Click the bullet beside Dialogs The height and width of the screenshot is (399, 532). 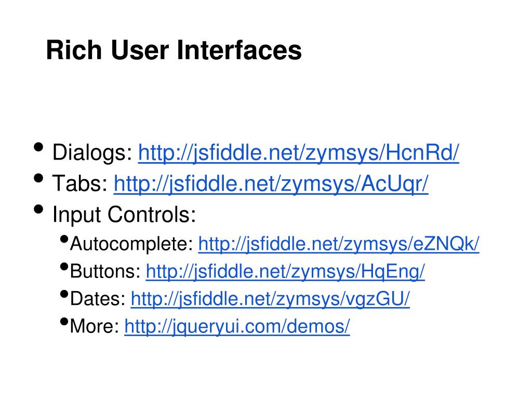coord(38,147)
